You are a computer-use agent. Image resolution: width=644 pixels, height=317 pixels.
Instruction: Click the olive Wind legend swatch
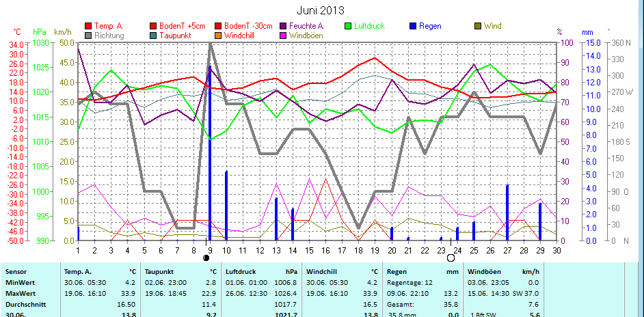point(478,26)
